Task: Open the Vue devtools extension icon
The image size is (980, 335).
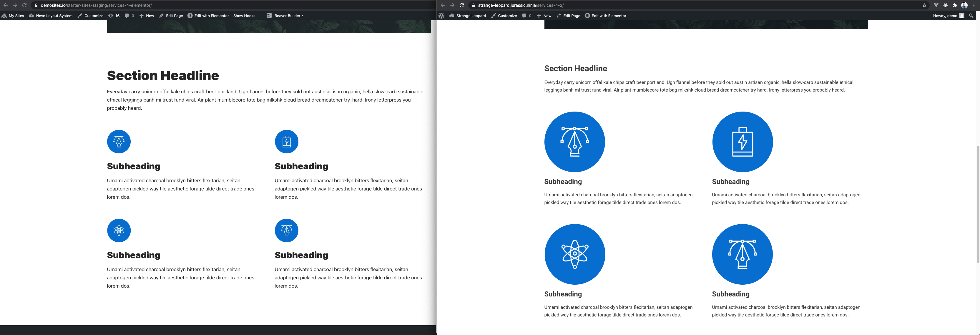Action: coord(936,5)
